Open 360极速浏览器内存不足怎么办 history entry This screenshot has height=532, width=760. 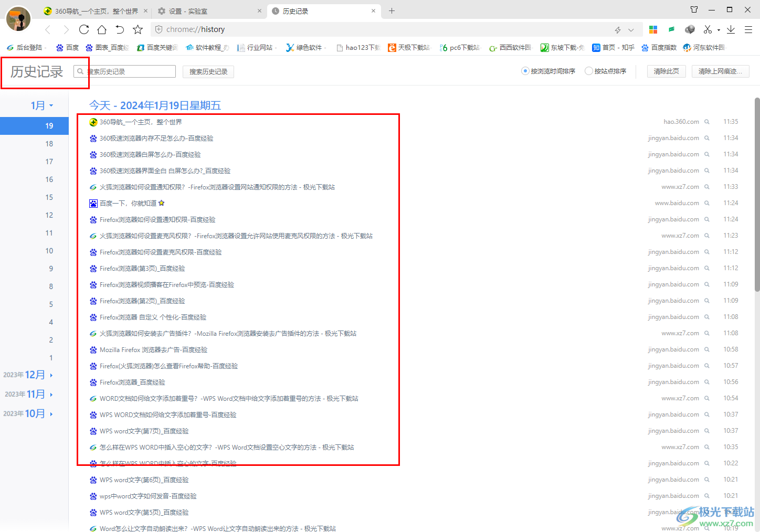[x=156, y=138]
